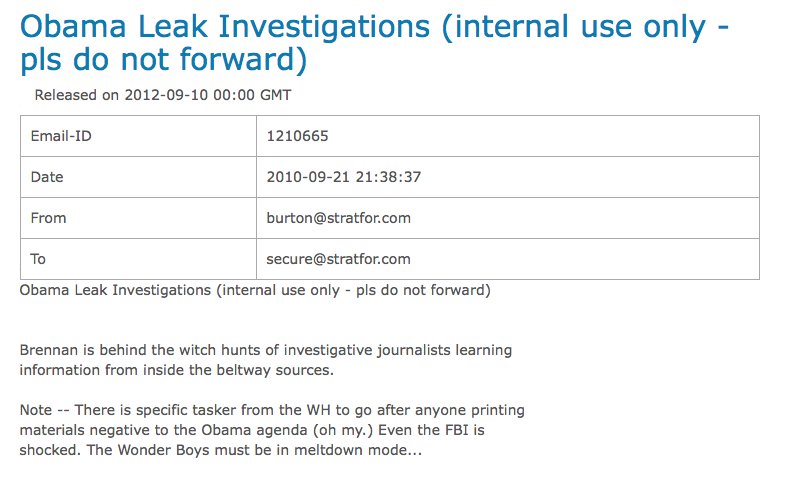Click the timestamp 2010-09-21 21:38:37

coord(343,177)
